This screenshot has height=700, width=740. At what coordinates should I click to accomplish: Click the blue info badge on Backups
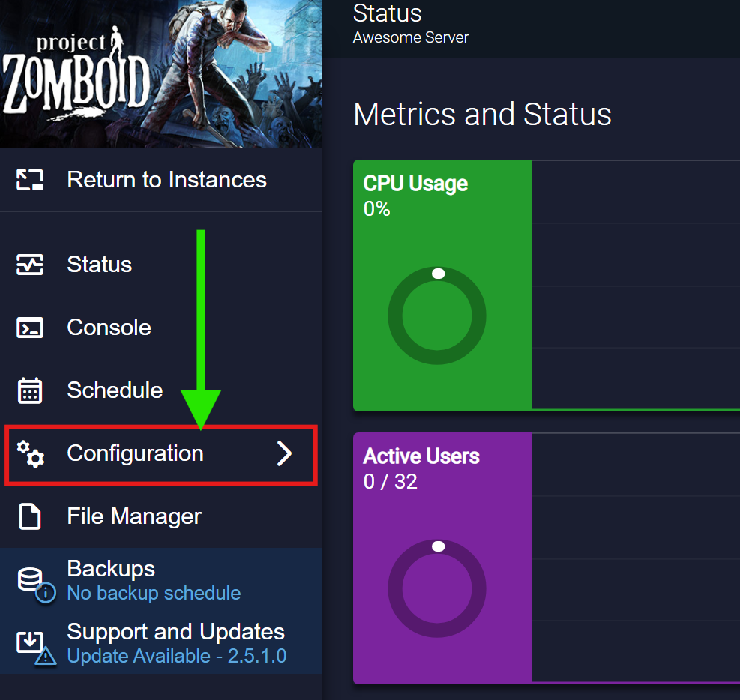(x=46, y=594)
